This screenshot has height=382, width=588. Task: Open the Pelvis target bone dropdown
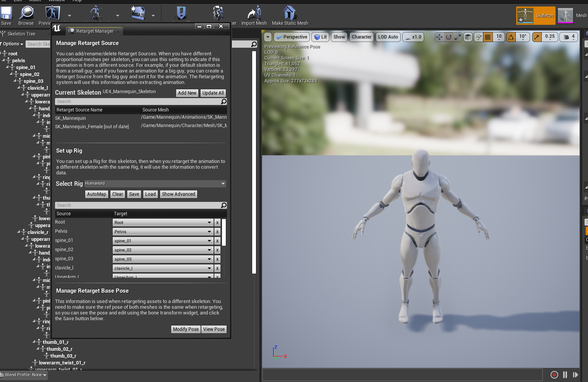[x=163, y=232]
